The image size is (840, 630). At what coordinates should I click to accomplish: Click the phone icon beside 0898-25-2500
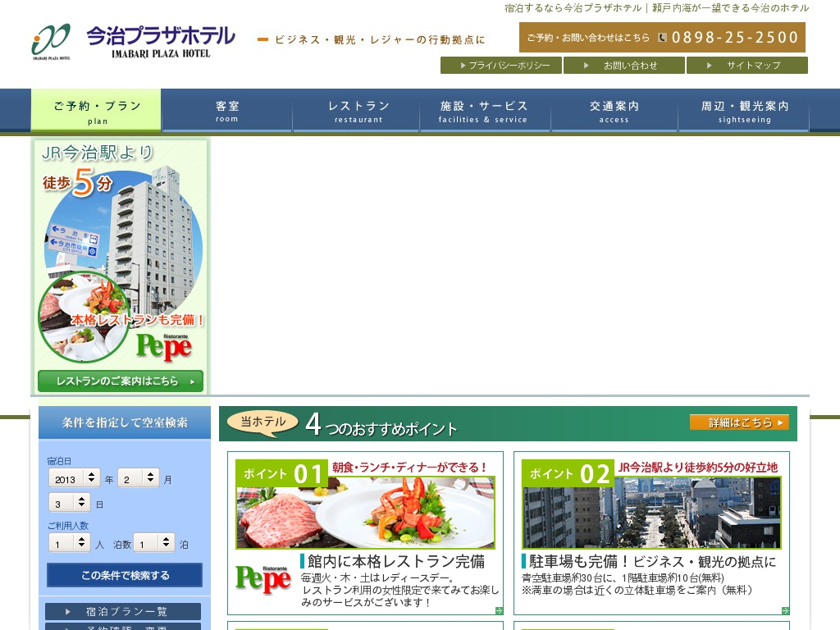pyautogui.click(x=662, y=38)
